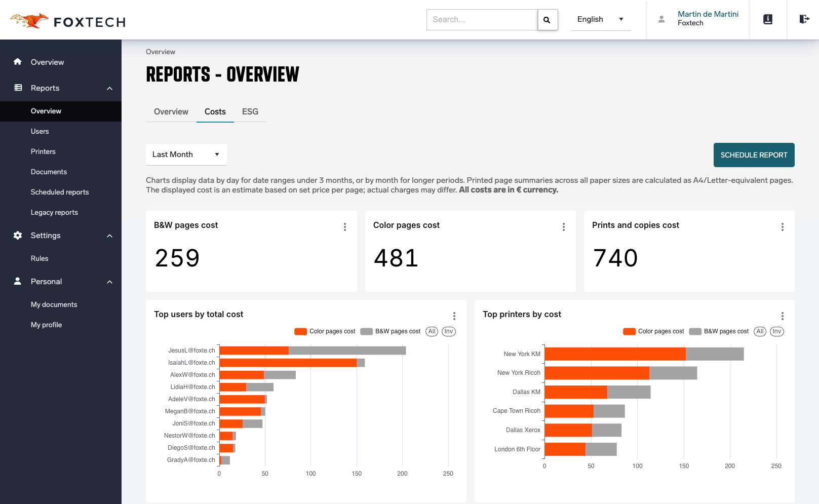Open Top printers by cost options menu
This screenshot has height=504, width=819.
782,316
